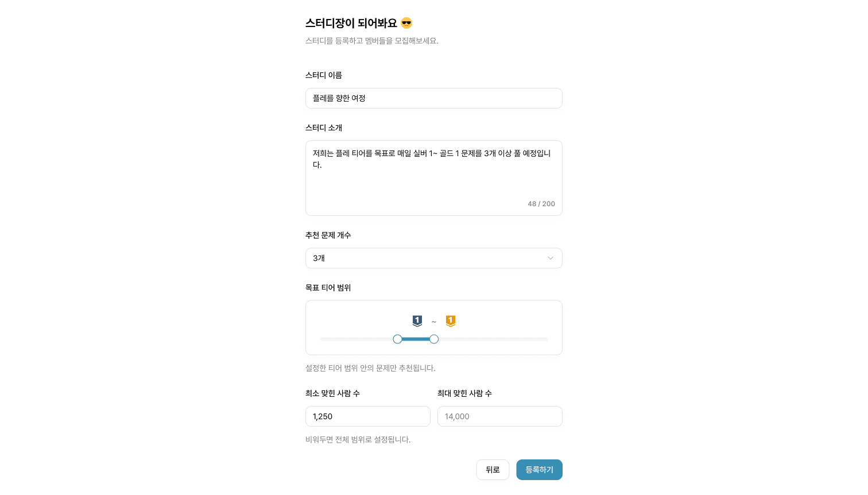Viewport: 868px width, 495px height.
Task: Click the 목표 티어 범위 label
Action: 328,288
